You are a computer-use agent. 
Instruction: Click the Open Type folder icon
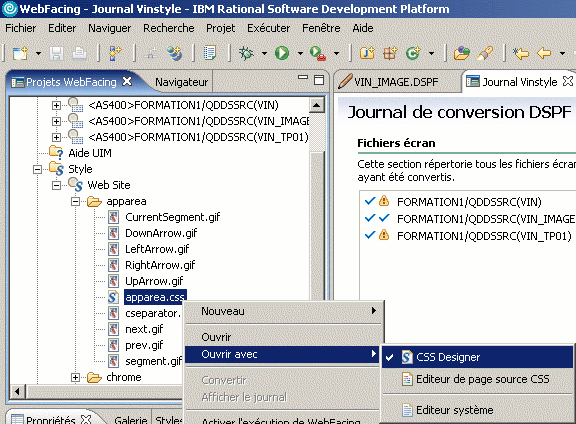(462, 54)
